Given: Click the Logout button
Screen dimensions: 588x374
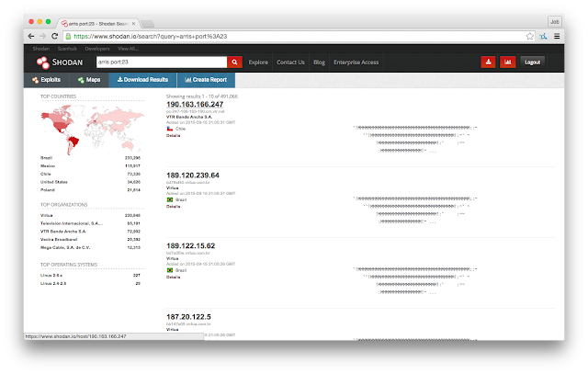Looking at the screenshot, I should click(x=533, y=62).
